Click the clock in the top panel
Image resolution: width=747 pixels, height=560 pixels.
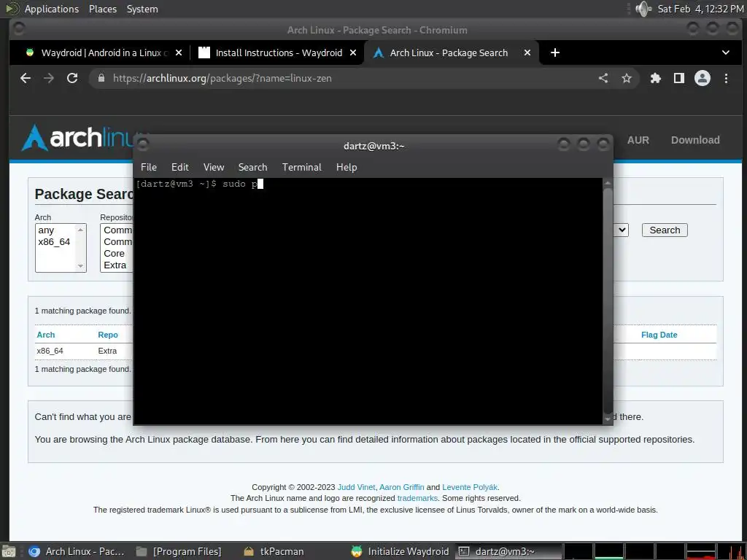[x=700, y=9]
